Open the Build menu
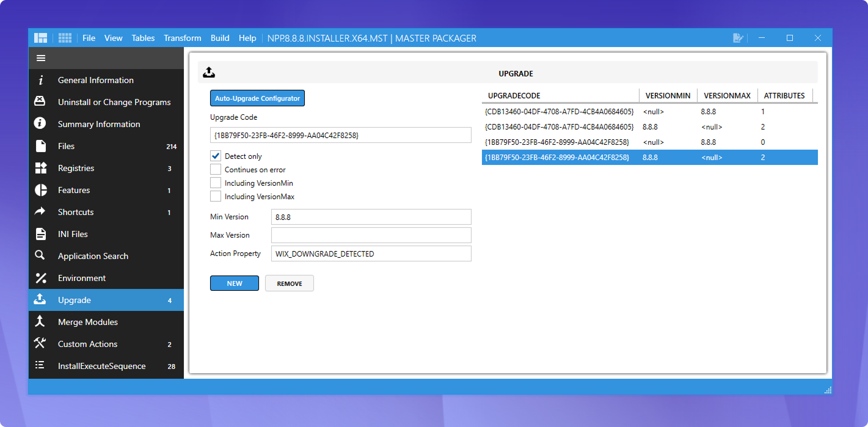The image size is (868, 427). (220, 38)
